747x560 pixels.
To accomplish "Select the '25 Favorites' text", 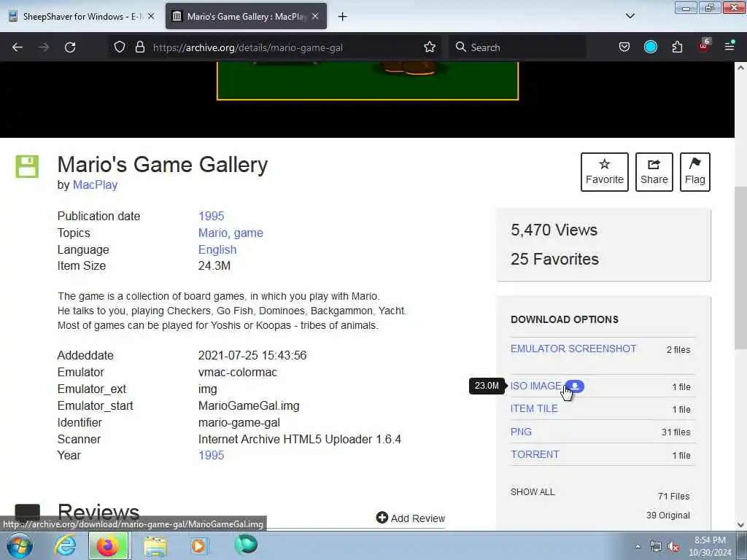I will click(x=554, y=259).
